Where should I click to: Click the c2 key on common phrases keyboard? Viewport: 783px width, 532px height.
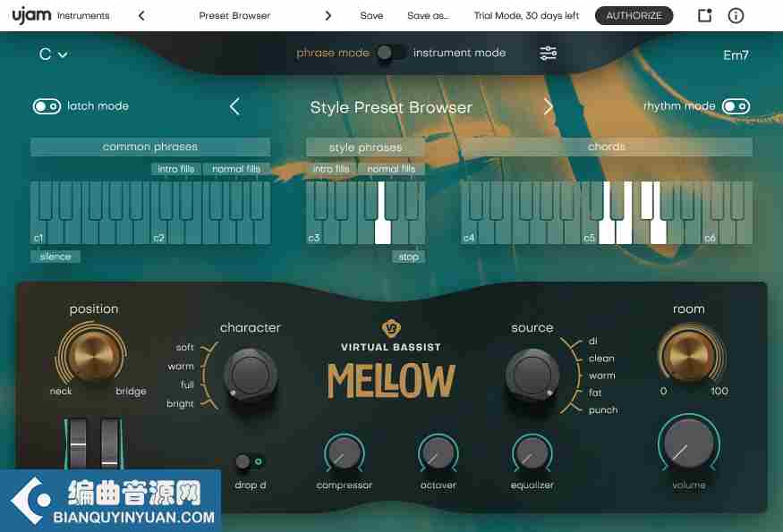point(158,232)
